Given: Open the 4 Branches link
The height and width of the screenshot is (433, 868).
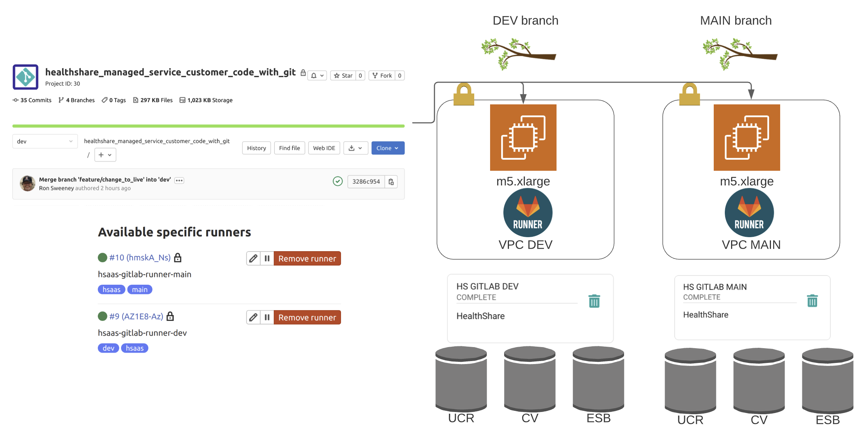Looking at the screenshot, I should click(x=76, y=100).
